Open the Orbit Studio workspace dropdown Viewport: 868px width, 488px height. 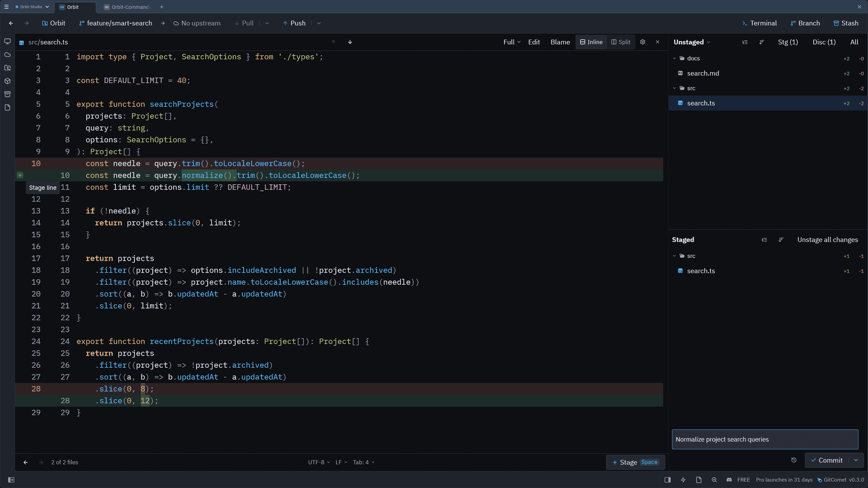[32, 7]
